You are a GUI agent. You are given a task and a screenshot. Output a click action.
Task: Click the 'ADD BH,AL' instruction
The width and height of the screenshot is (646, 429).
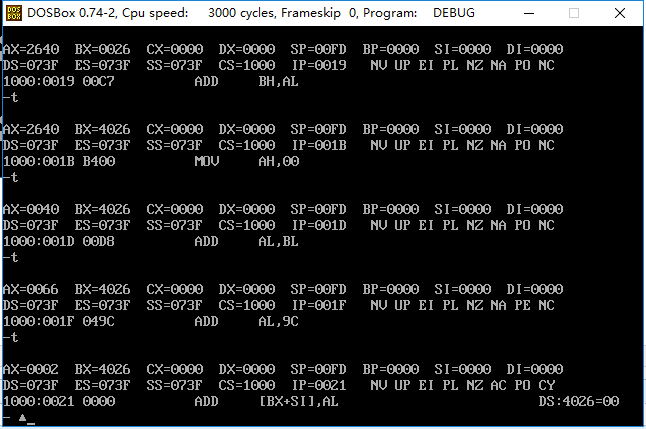tap(246, 81)
